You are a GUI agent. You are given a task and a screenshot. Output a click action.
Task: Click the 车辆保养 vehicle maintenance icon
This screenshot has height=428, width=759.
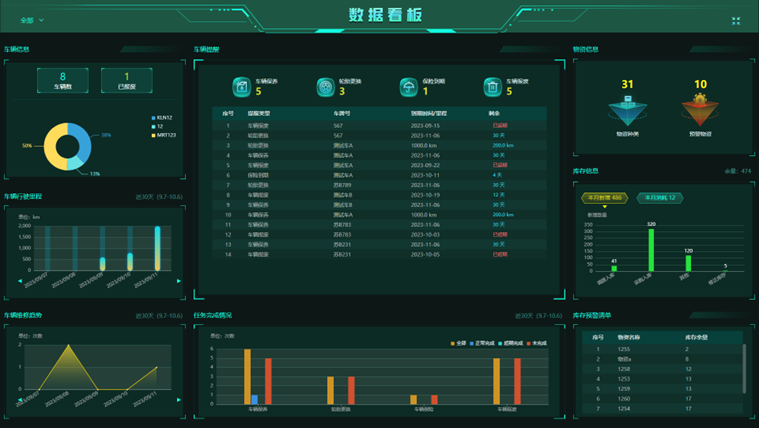click(x=241, y=87)
